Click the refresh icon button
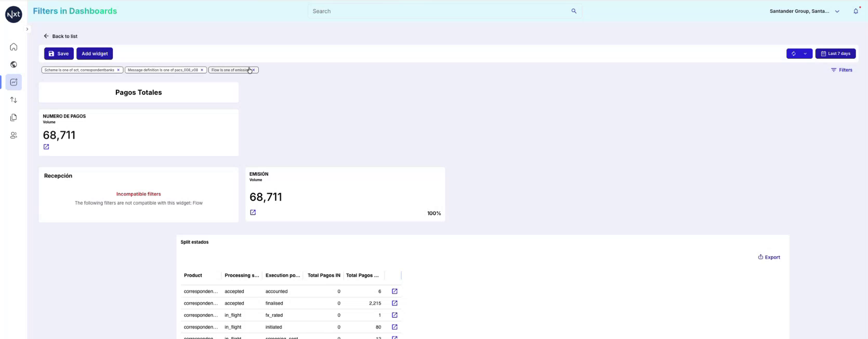 pos(794,54)
